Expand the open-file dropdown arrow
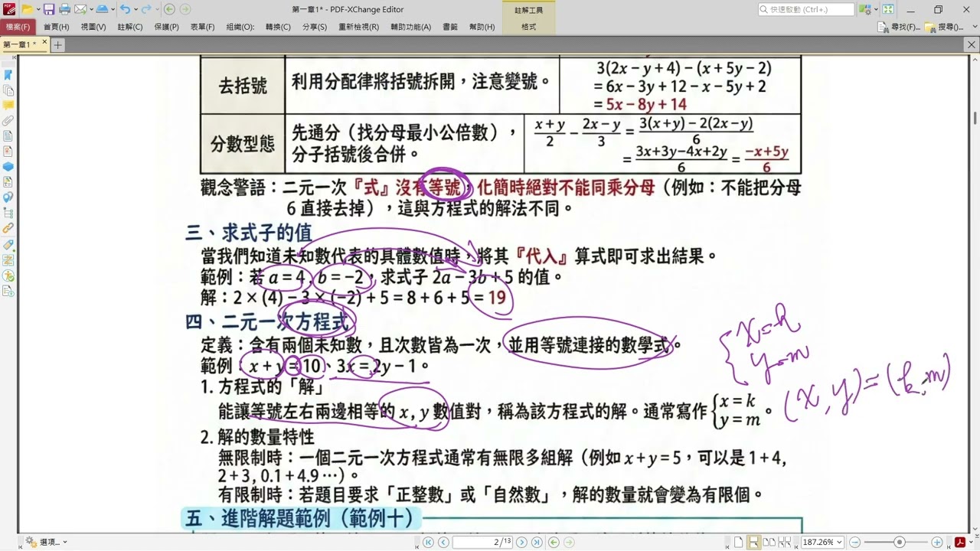 point(38,9)
